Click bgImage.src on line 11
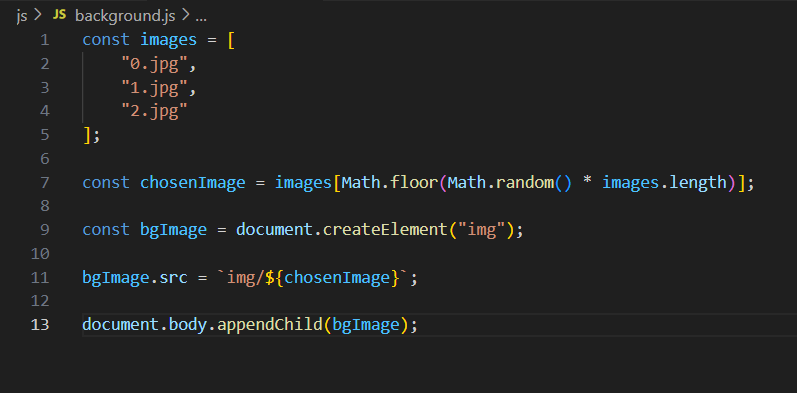Image resolution: width=797 pixels, height=393 pixels. pyautogui.click(x=135, y=278)
